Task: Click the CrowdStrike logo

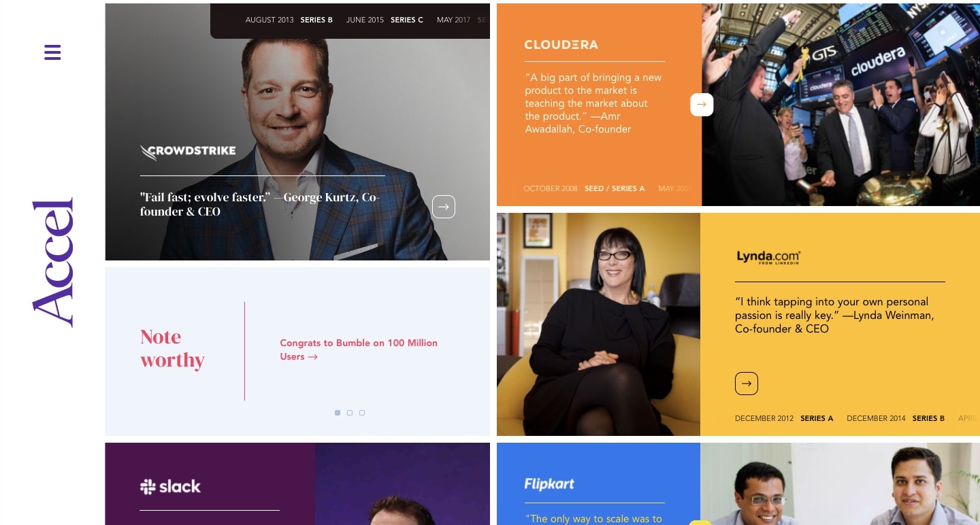Action: [x=188, y=151]
